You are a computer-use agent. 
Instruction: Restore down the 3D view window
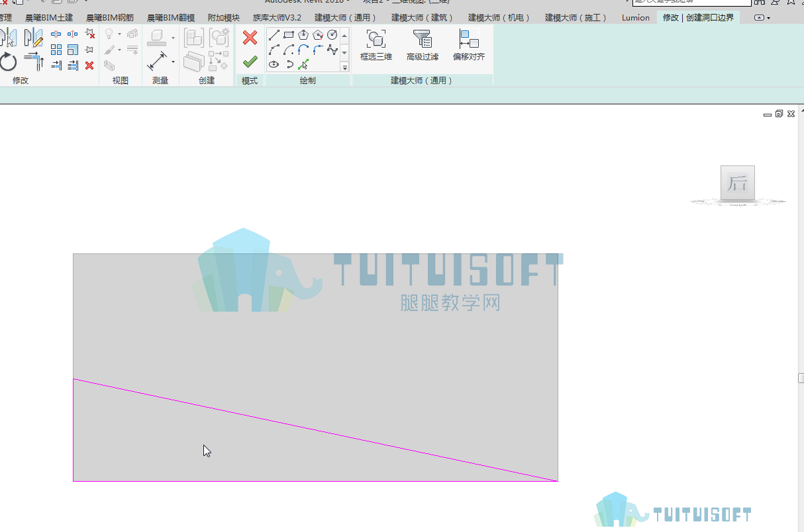(x=779, y=114)
